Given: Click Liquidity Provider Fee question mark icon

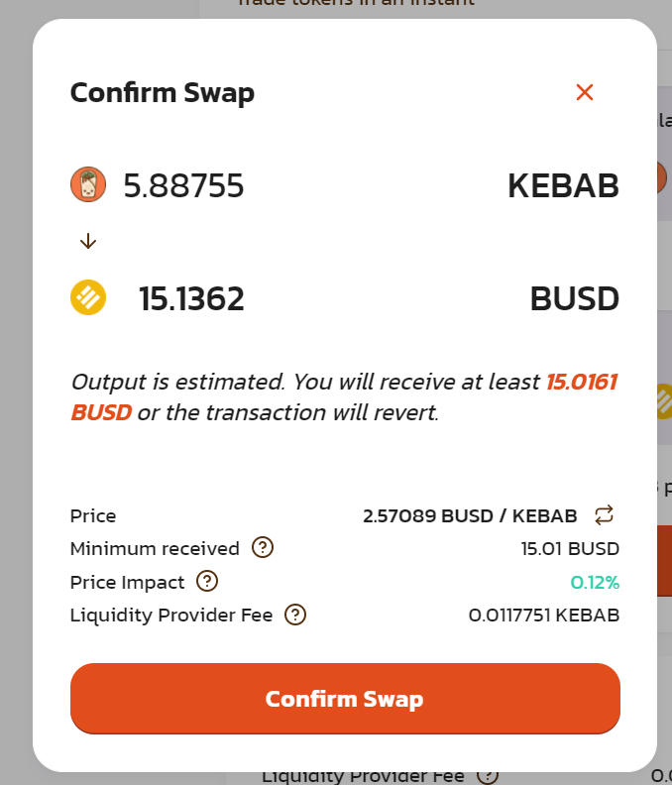Looking at the screenshot, I should point(295,615).
